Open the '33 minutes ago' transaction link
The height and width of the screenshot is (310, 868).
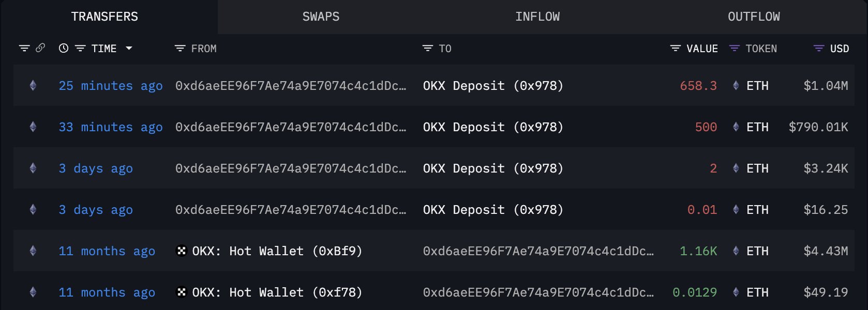coord(111,127)
